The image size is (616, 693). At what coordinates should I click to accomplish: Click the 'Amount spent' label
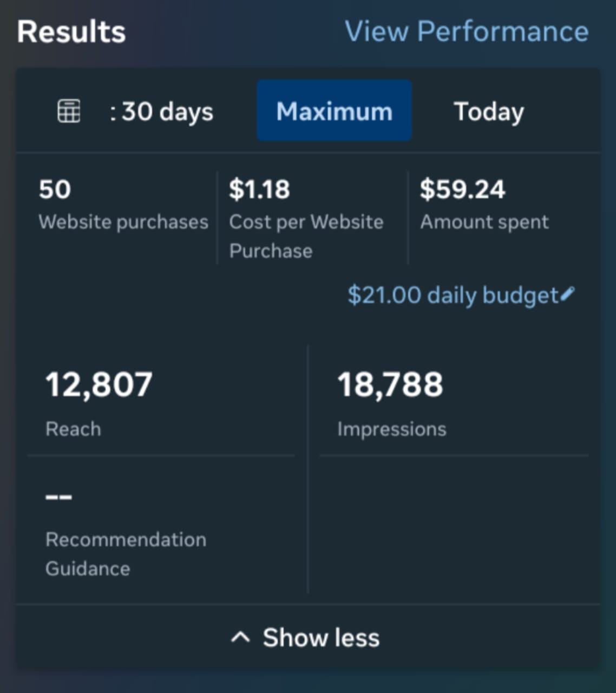(x=484, y=222)
